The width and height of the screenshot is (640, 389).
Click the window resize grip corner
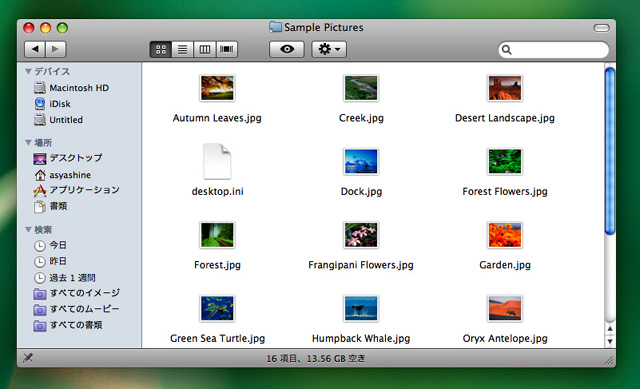(609, 360)
